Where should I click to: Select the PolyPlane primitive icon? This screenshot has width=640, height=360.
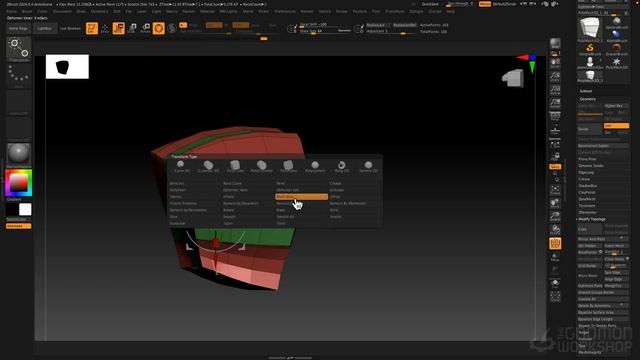coord(288,166)
